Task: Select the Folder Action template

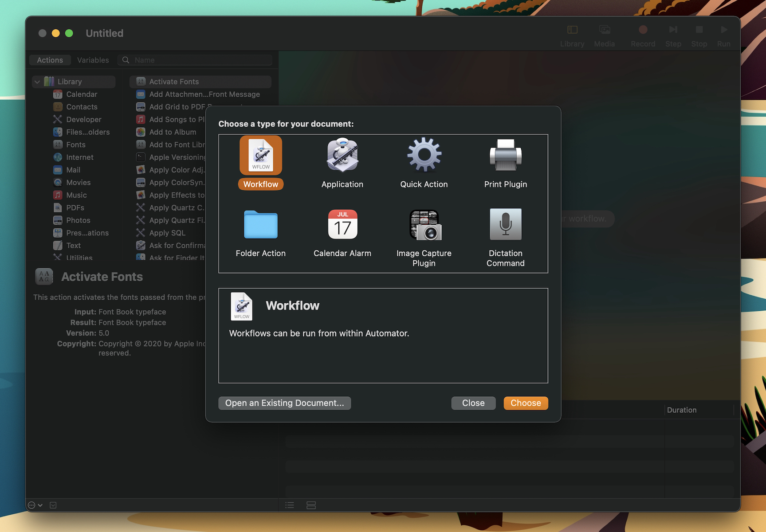Action: pos(260,225)
